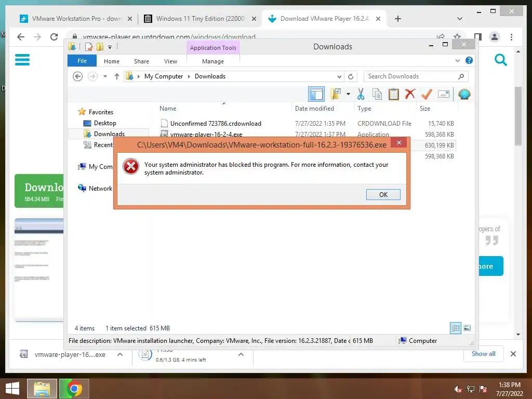Open the folder options dropdown arrow
Image resolution: width=532 pixels, height=399 pixels.
tap(348, 94)
